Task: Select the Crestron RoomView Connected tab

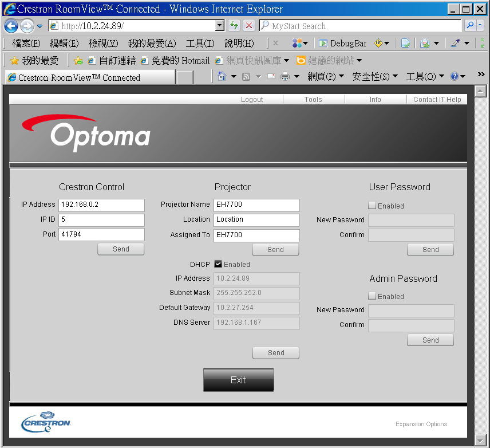Action: (90, 77)
